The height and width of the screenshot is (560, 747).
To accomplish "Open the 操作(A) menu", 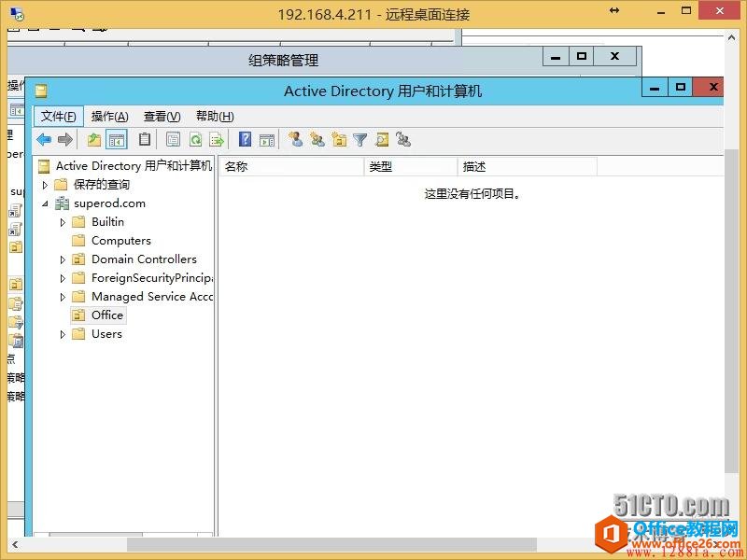I will (x=110, y=116).
